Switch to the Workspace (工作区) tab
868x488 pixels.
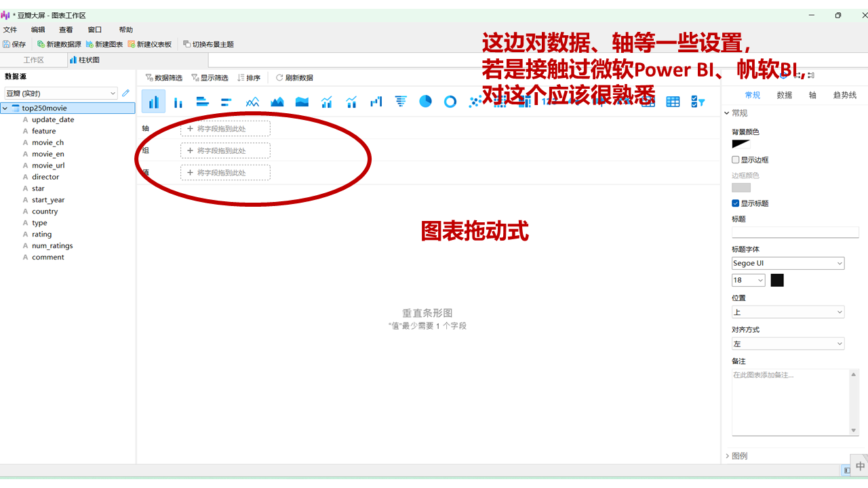pyautogui.click(x=34, y=60)
